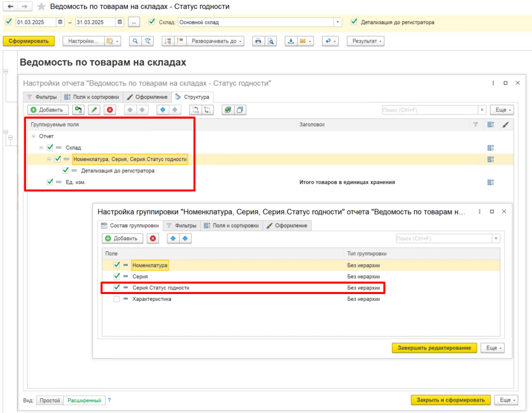This screenshot has height=413, width=532.
Task: Enable the 'Характеристика' field checkbox
Action: (x=117, y=299)
